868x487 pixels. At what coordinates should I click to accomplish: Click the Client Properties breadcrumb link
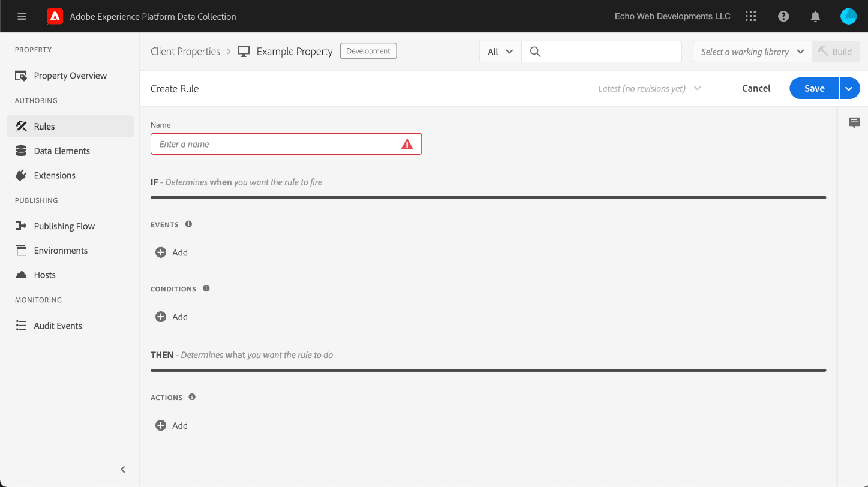pos(185,52)
